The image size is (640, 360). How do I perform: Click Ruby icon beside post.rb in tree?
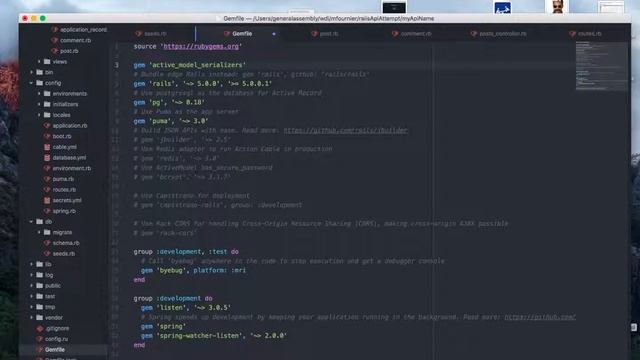pyautogui.click(x=55, y=51)
